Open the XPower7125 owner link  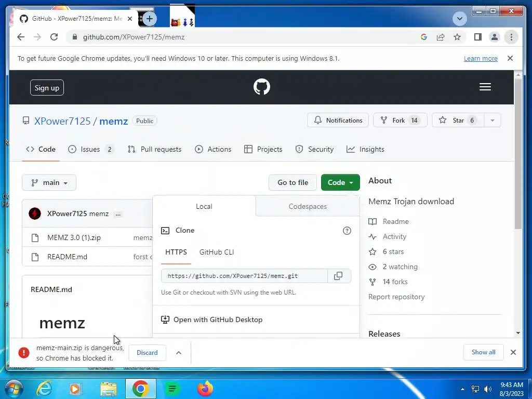click(62, 121)
